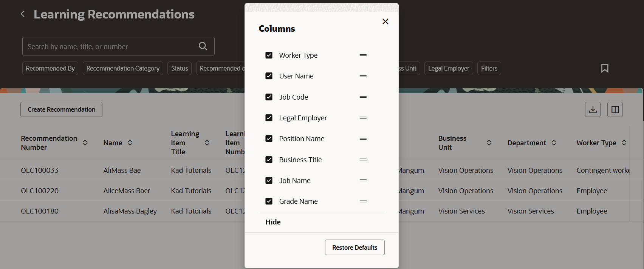
Task: Toggle the Business Title checkbox
Action: (269, 160)
